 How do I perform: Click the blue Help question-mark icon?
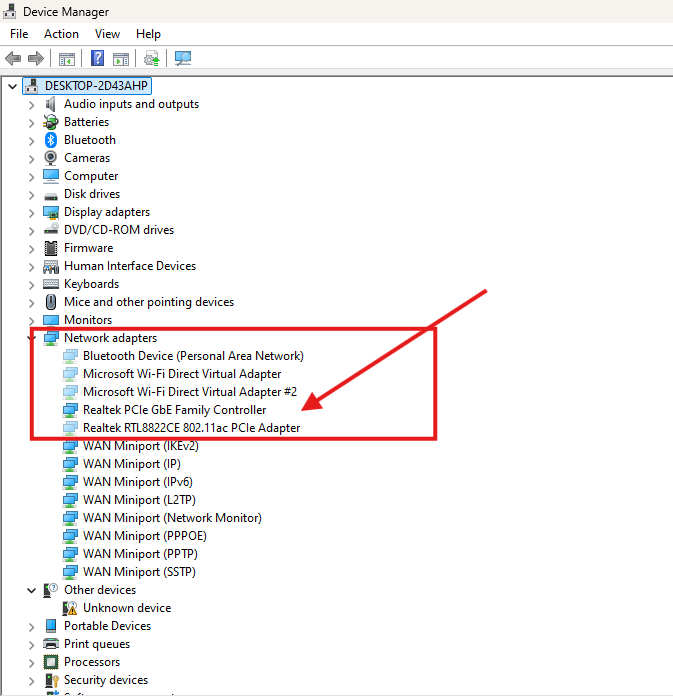click(x=97, y=58)
